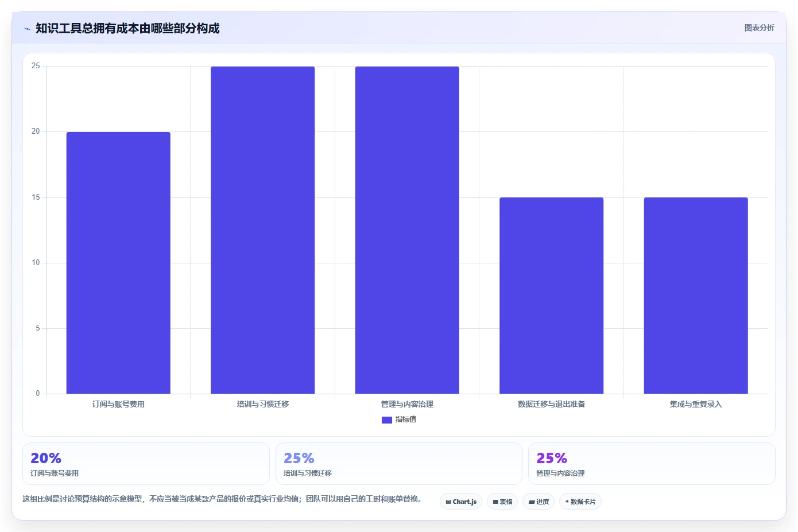Click the x-axis label 培训与习惯迁移

[262, 404]
